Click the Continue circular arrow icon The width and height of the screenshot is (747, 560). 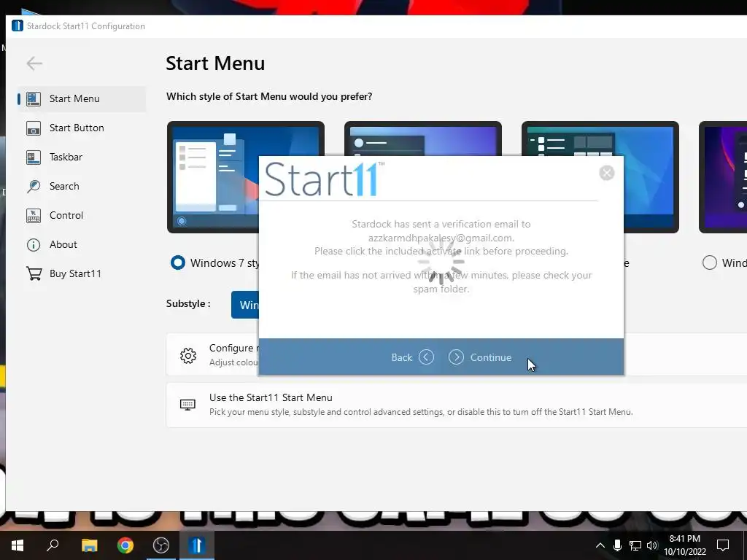(456, 357)
